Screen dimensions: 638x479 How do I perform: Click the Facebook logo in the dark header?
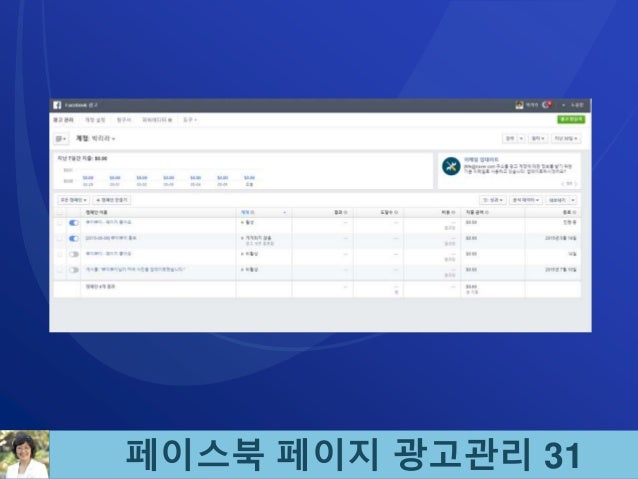[57, 105]
